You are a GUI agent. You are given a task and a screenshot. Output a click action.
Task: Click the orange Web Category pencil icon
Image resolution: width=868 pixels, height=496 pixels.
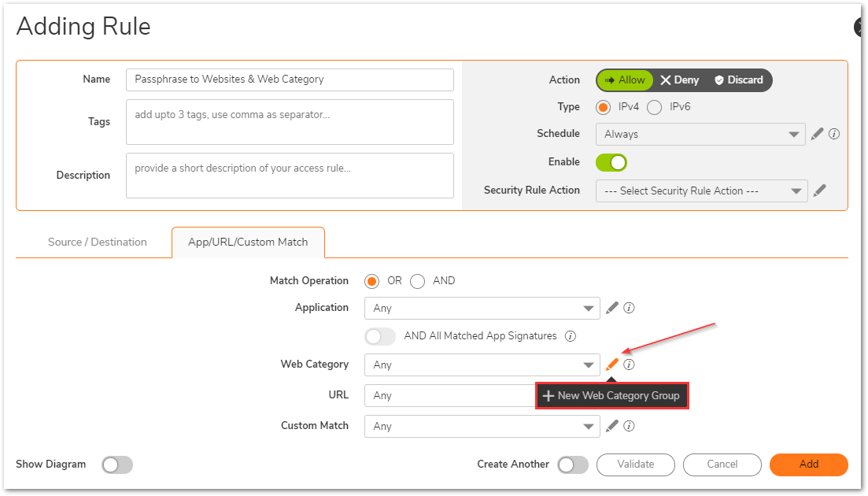coord(612,365)
